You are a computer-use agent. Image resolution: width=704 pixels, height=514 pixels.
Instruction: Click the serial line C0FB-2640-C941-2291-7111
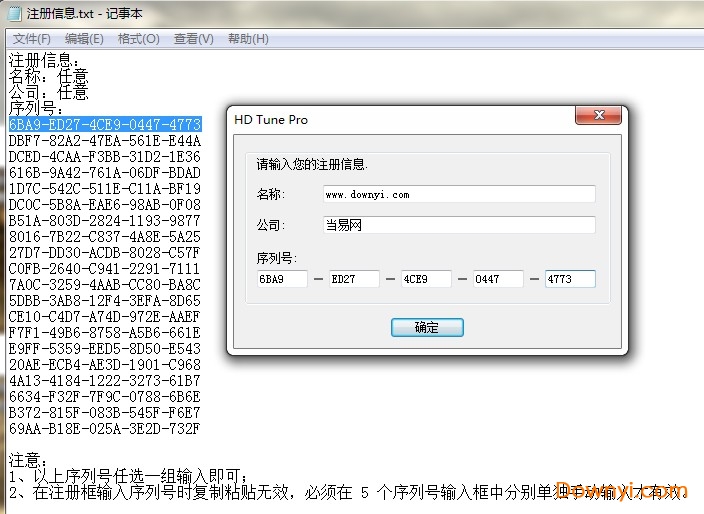click(105, 268)
